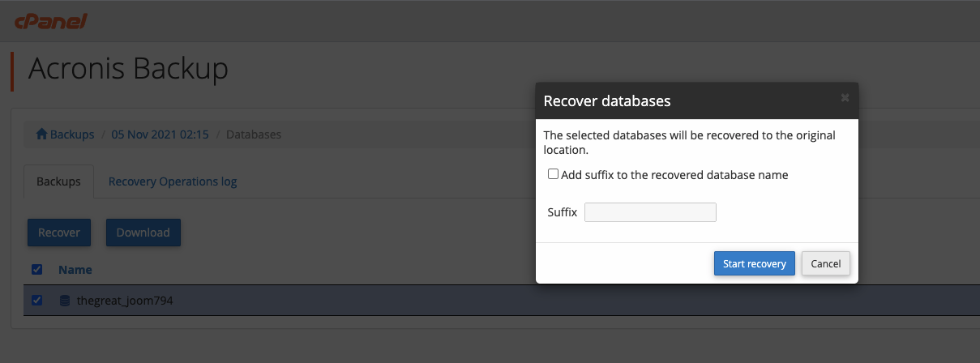Image resolution: width=980 pixels, height=363 pixels.
Task: Select the thegreat_joom794 database row name
Action: 125,301
